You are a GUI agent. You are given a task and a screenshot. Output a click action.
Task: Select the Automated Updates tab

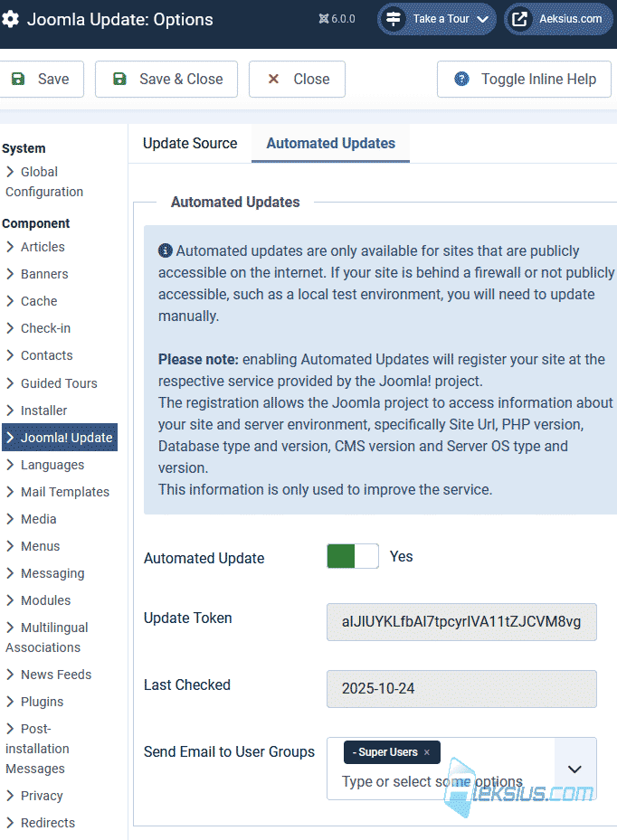[331, 144]
